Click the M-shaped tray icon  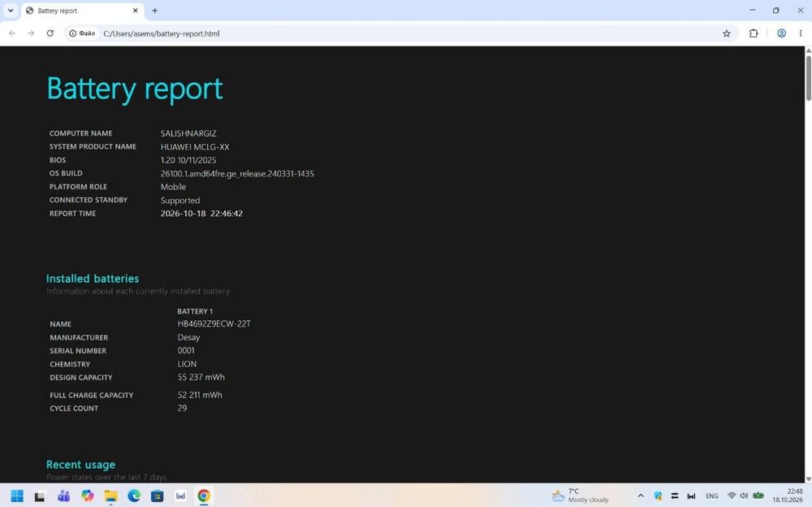coord(691,496)
